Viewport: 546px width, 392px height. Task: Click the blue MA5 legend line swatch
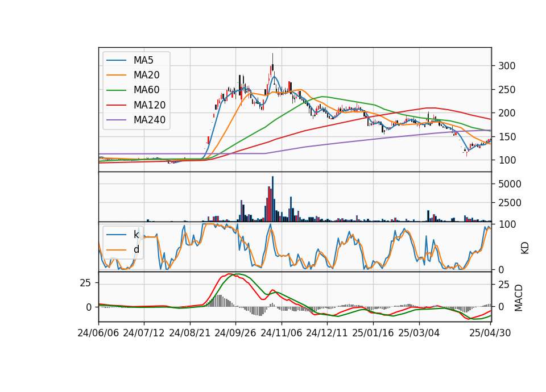pos(116,61)
